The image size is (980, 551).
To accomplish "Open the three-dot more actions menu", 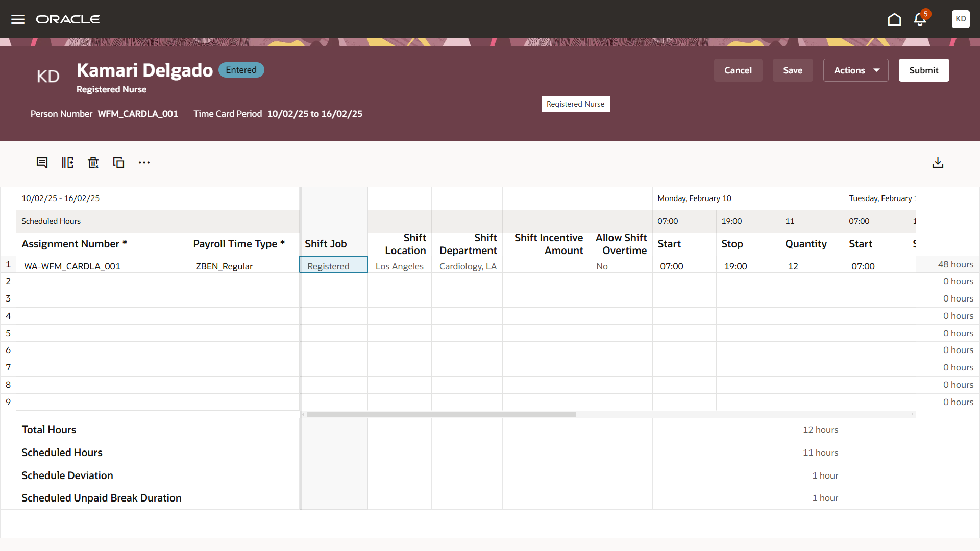I will (x=144, y=163).
